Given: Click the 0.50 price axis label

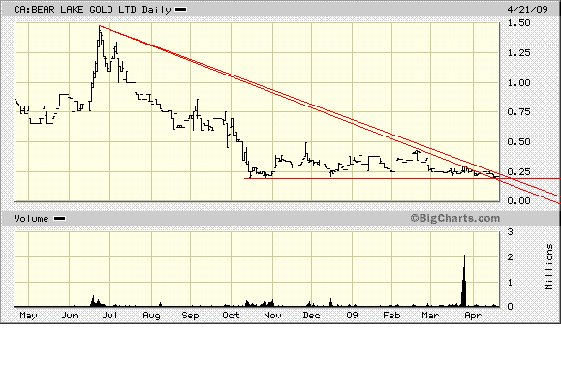Looking at the screenshot, I should point(518,142).
